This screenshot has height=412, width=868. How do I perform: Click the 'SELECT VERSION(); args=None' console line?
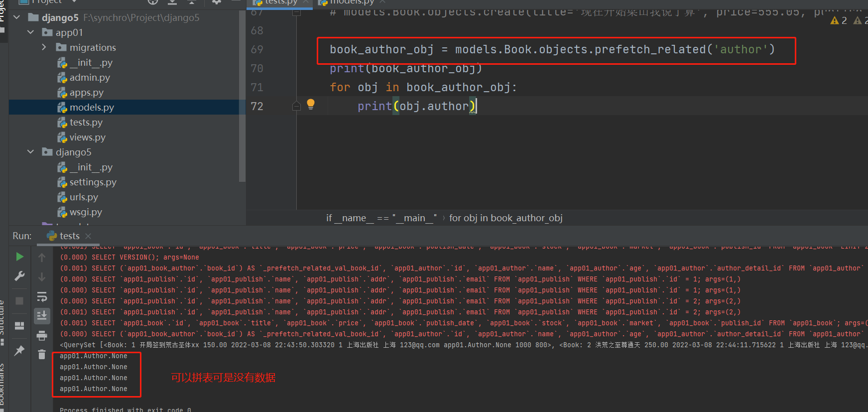pos(129,257)
